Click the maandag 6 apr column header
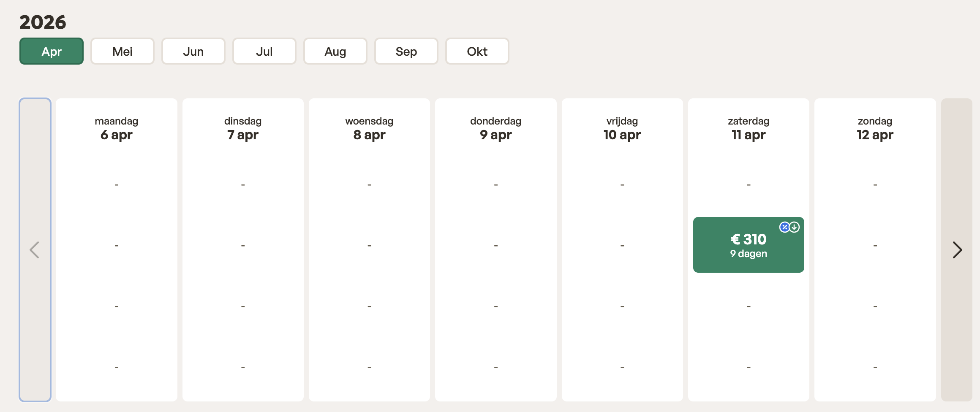 pyautogui.click(x=117, y=128)
